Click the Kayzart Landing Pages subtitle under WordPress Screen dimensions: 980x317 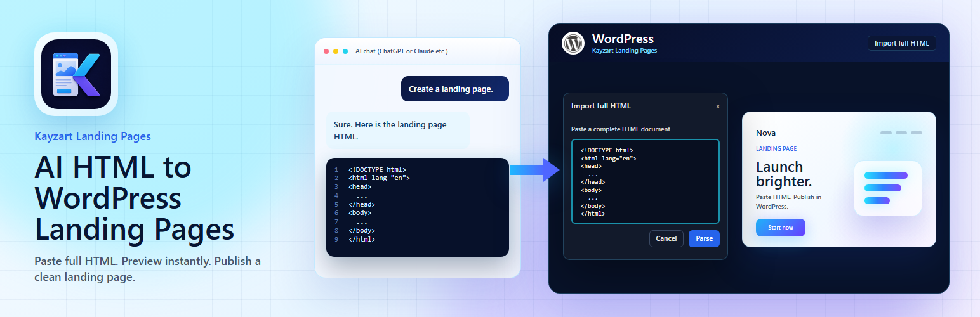pos(625,50)
